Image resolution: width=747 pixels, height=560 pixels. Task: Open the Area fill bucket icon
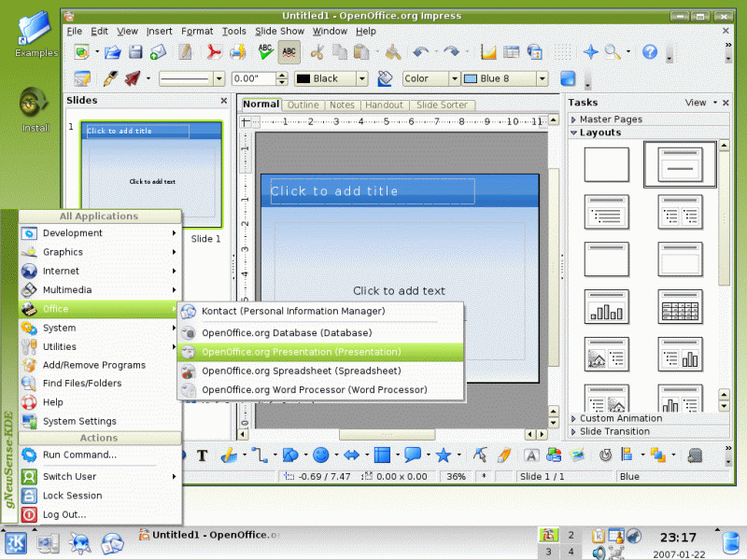point(385,78)
